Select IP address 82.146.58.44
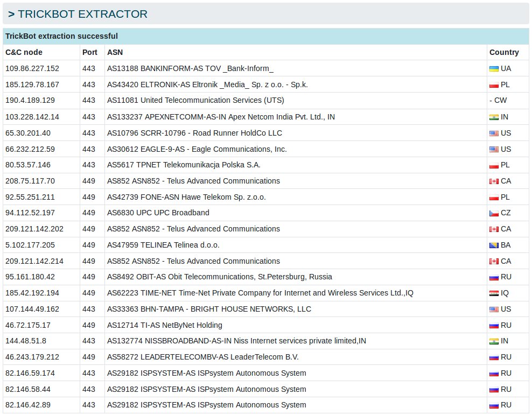This screenshot has height=415, width=532. [x=28, y=389]
